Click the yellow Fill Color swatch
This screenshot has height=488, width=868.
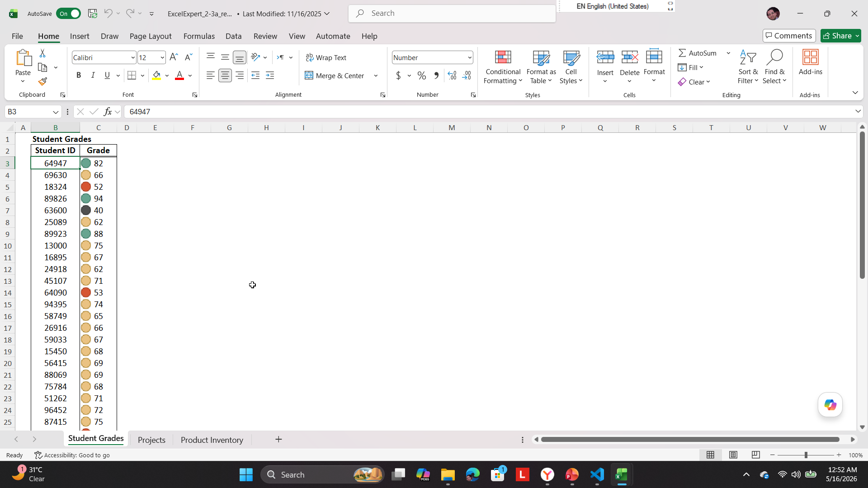pyautogui.click(x=156, y=75)
